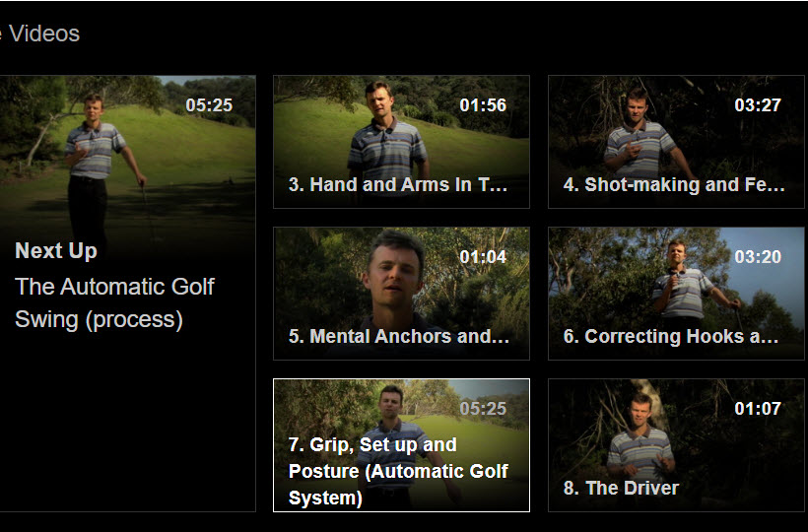Click the 01:56 duration badge
The height and width of the screenshot is (532, 808).
pos(483,105)
